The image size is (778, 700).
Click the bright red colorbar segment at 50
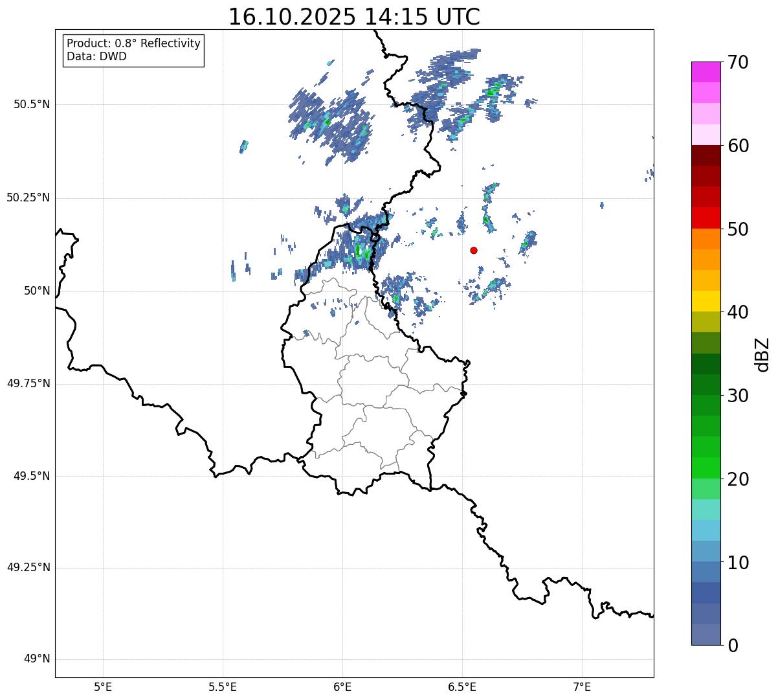point(706,218)
